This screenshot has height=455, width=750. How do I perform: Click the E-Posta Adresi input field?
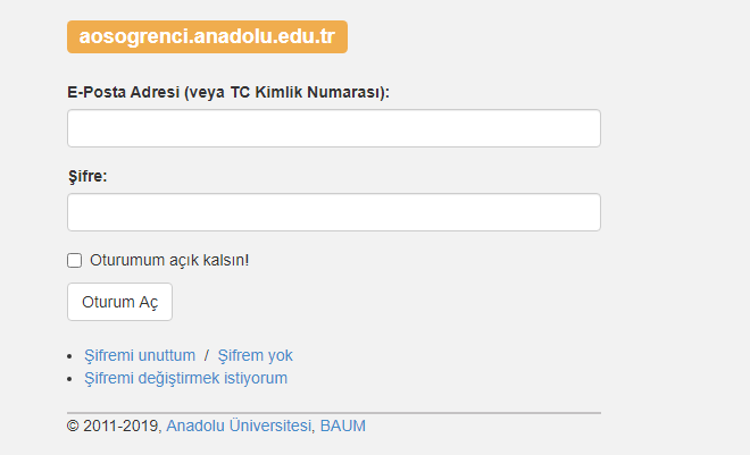pyautogui.click(x=333, y=128)
